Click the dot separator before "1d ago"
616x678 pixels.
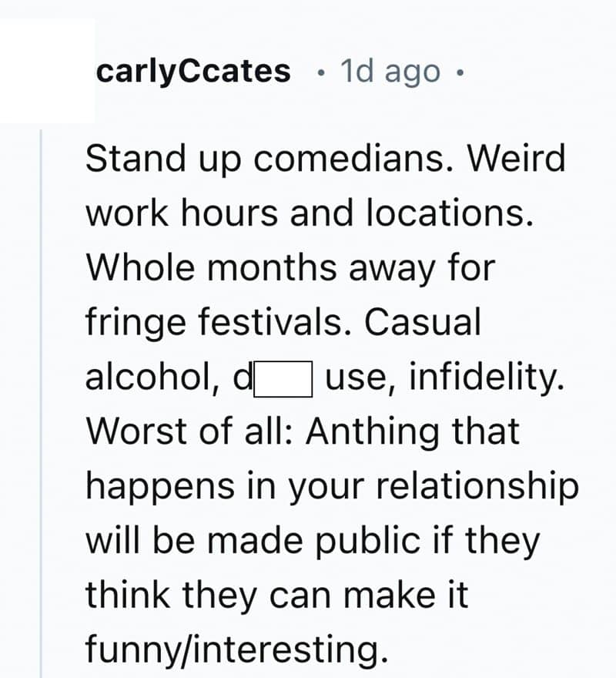[320, 73]
